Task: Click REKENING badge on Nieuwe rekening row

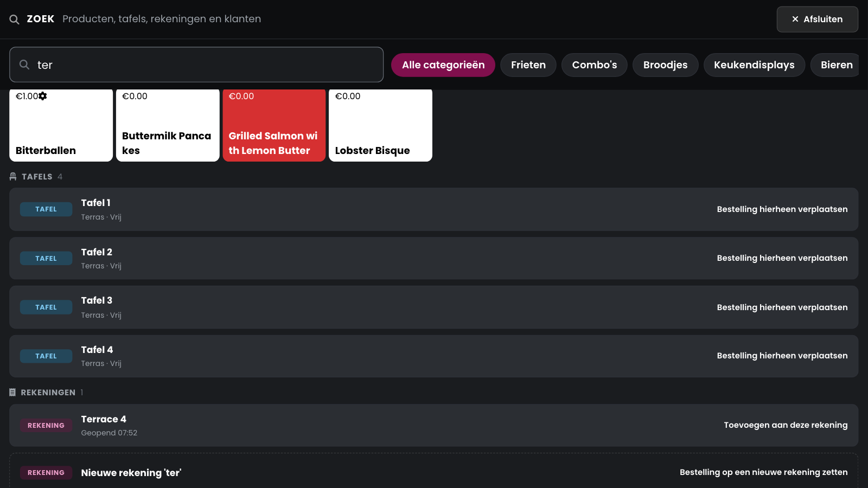Action: (x=46, y=473)
